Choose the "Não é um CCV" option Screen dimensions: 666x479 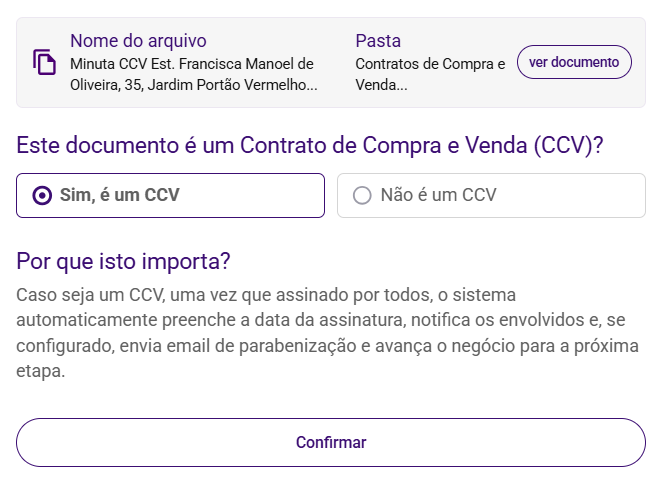pos(491,195)
